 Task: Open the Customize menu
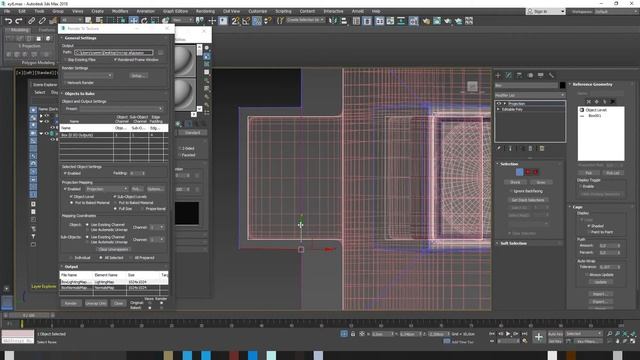258,11
